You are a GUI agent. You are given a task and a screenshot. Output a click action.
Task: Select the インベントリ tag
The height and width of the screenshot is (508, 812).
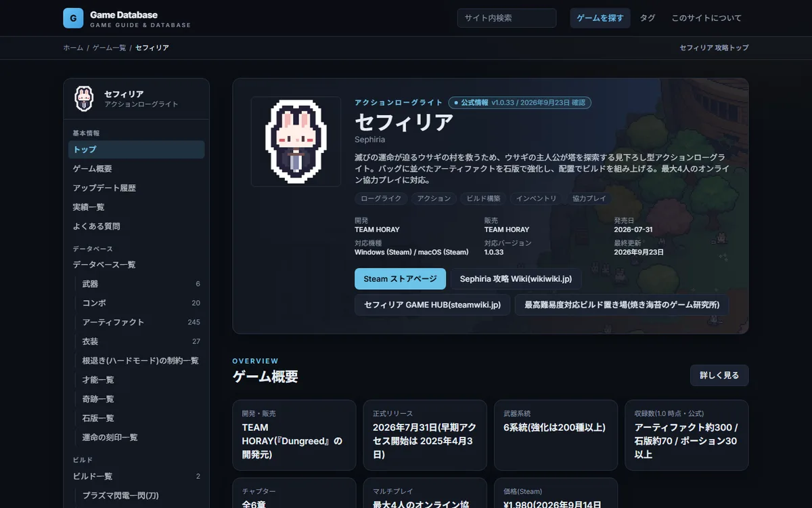pyautogui.click(x=537, y=198)
